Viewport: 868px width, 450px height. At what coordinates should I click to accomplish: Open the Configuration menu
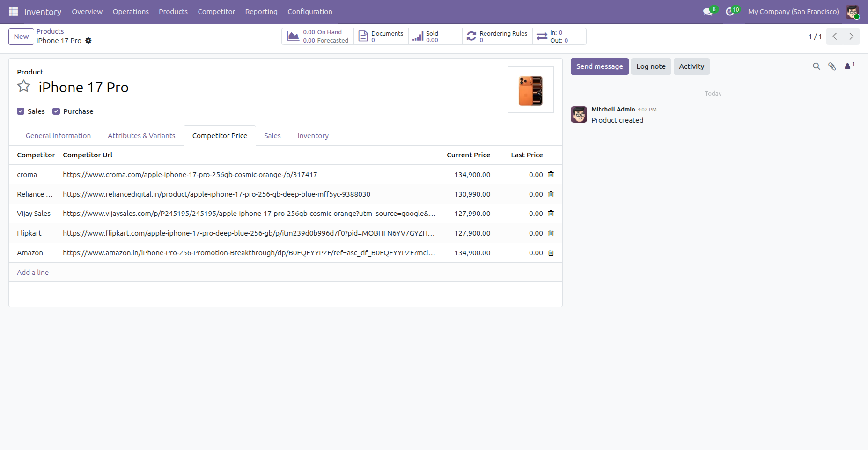tap(310, 12)
